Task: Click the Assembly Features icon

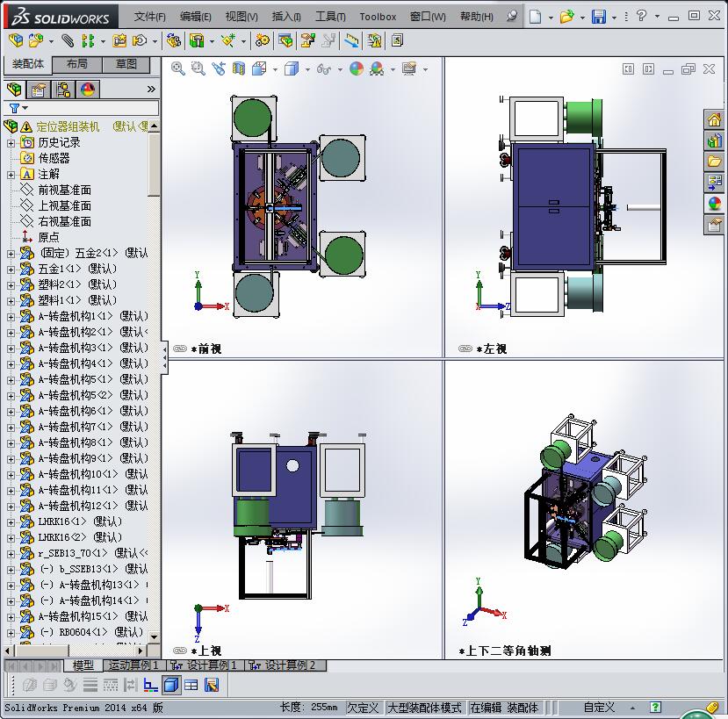Action: (x=197, y=41)
